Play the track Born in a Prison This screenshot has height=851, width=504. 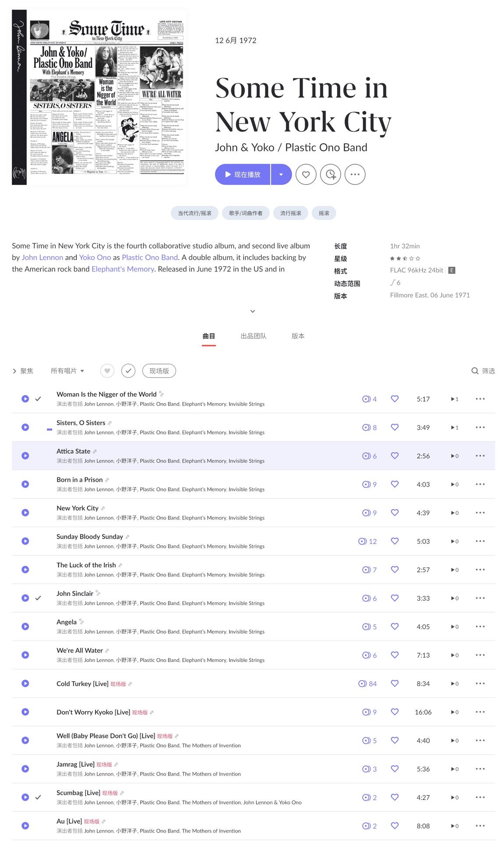pos(25,484)
